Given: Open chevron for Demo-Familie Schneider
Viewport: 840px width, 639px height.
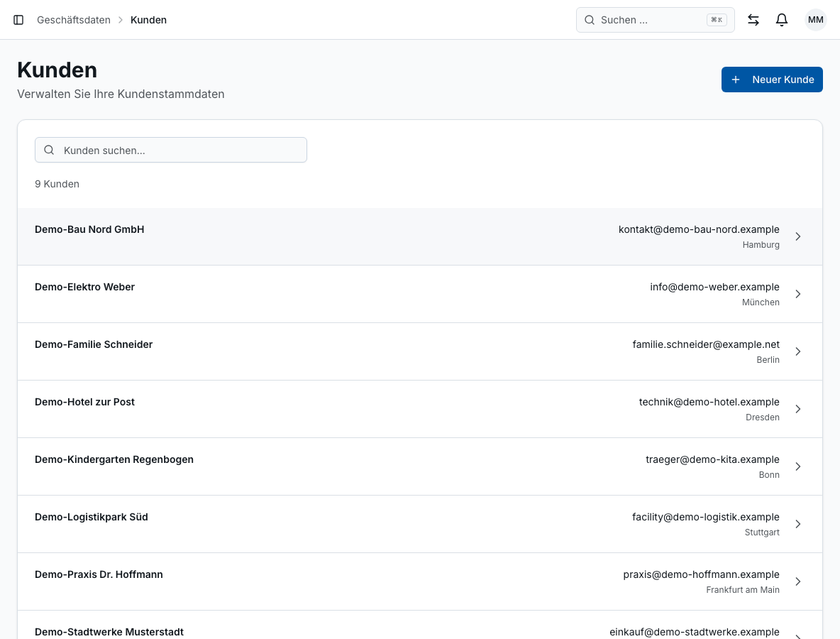Looking at the screenshot, I should (797, 351).
